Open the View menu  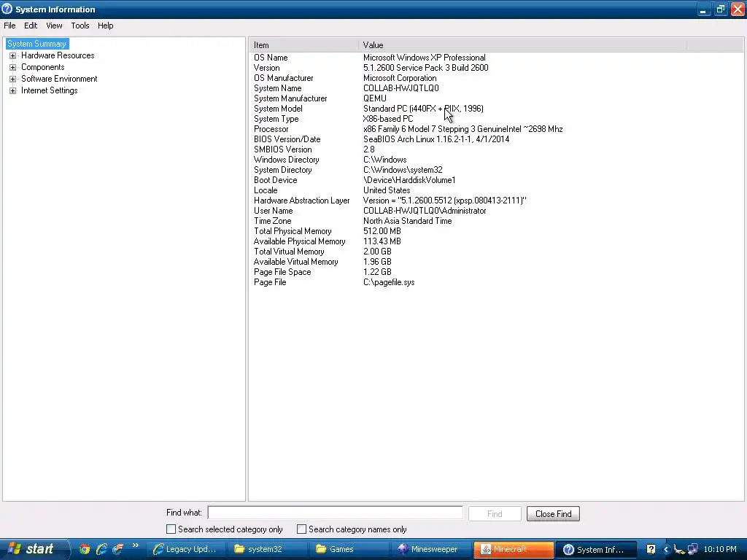[54, 26]
